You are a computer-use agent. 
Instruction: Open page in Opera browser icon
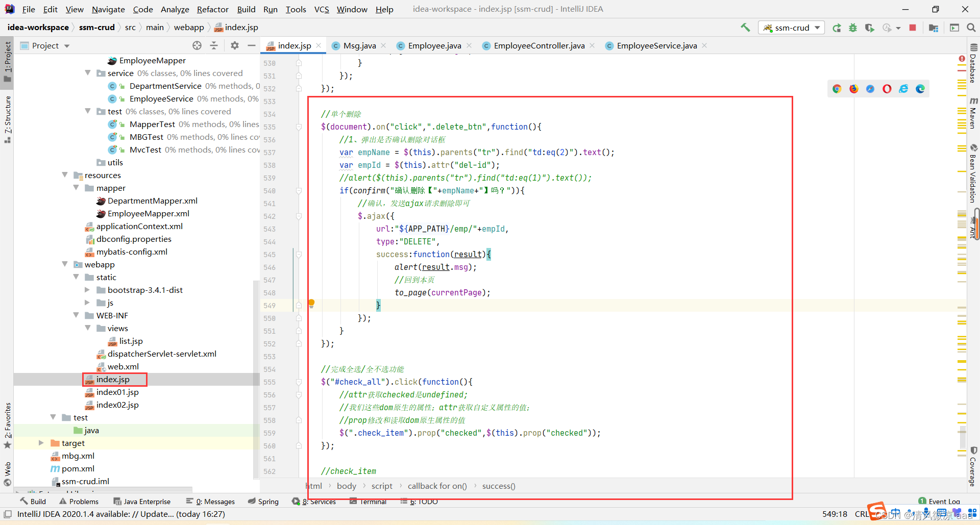[887, 89]
